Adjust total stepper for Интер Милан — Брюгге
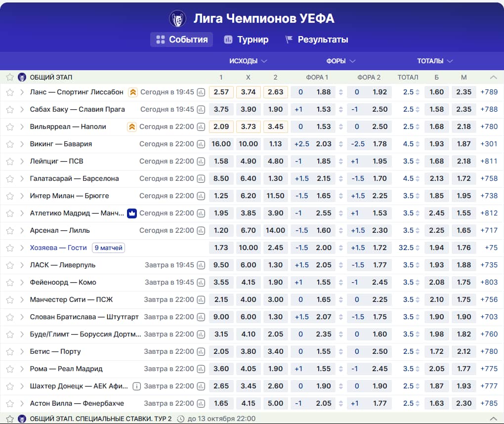504x424 pixels. point(418,196)
